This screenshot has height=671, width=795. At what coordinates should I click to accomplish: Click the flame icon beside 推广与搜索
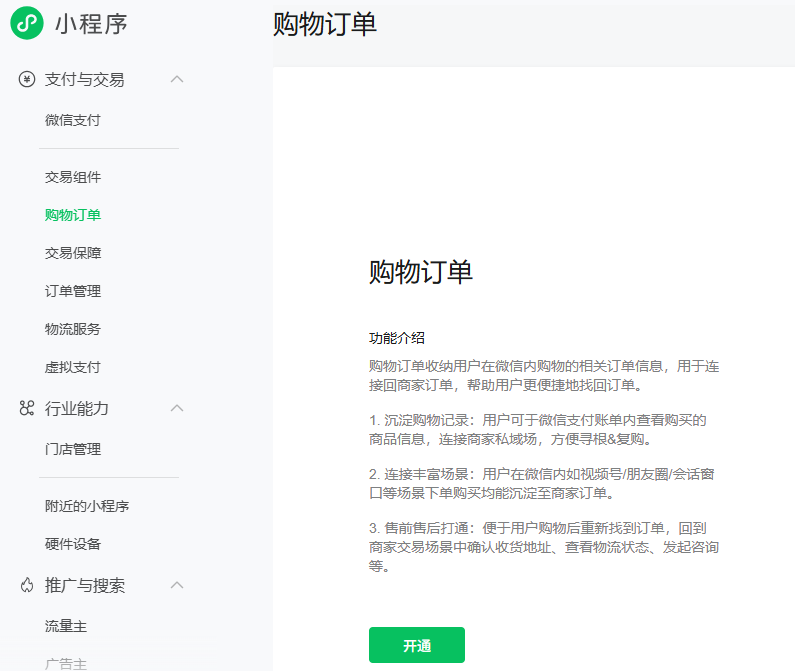click(x=27, y=585)
